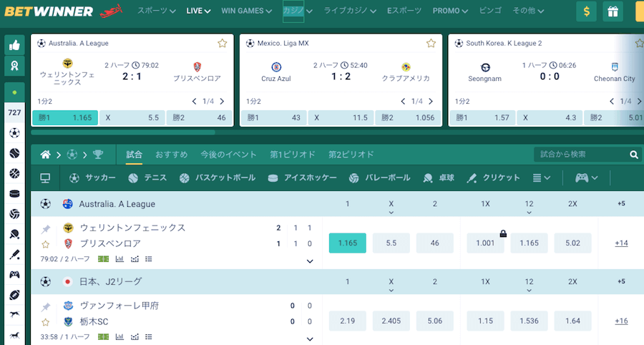The height and width of the screenshot is (345, 644).
Task: Open the Eスポーツ menu item
Action: click(404, 11)
